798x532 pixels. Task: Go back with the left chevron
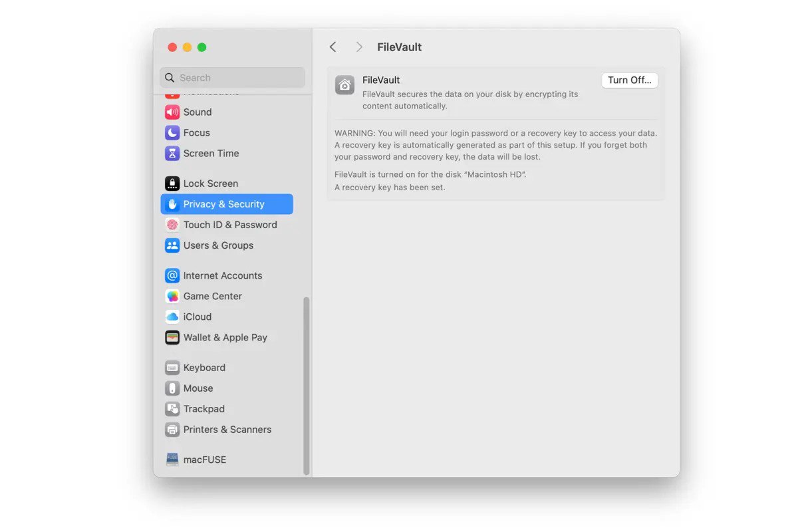333,47
